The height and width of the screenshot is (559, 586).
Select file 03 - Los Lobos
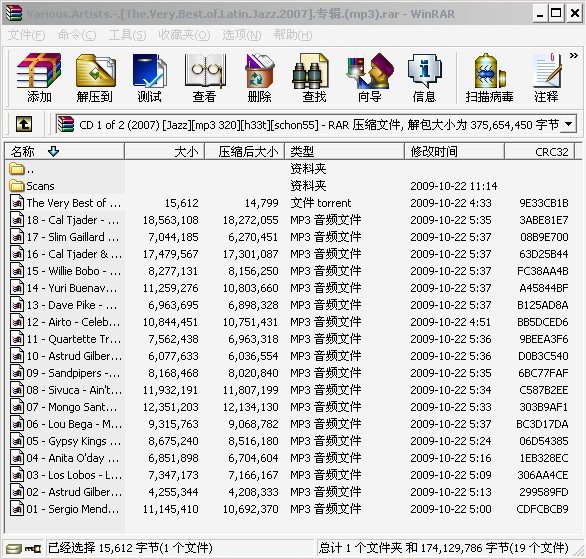point(74,475)
